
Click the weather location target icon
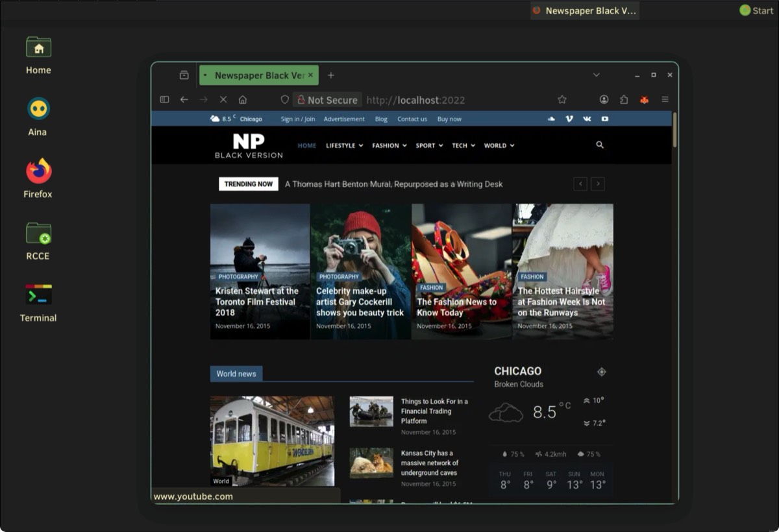601,372
